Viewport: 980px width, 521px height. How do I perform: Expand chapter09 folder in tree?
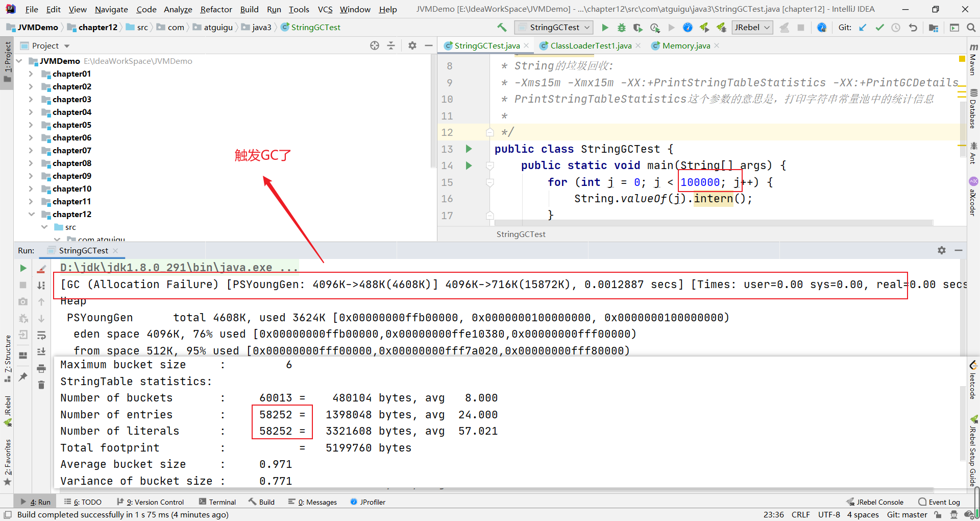tap(31, 176)
